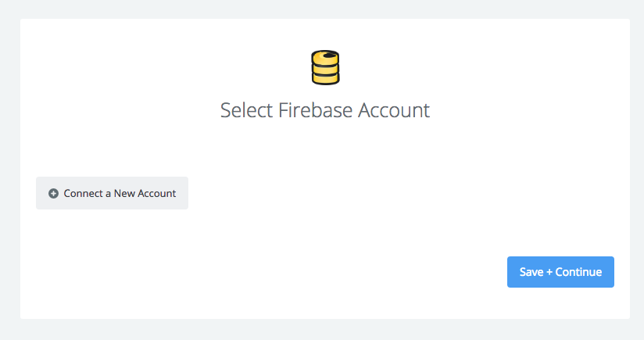The height and width of the screenshot is (340, 644).
Task: Click the word Save in the blue button
Action: coord(531,272)
